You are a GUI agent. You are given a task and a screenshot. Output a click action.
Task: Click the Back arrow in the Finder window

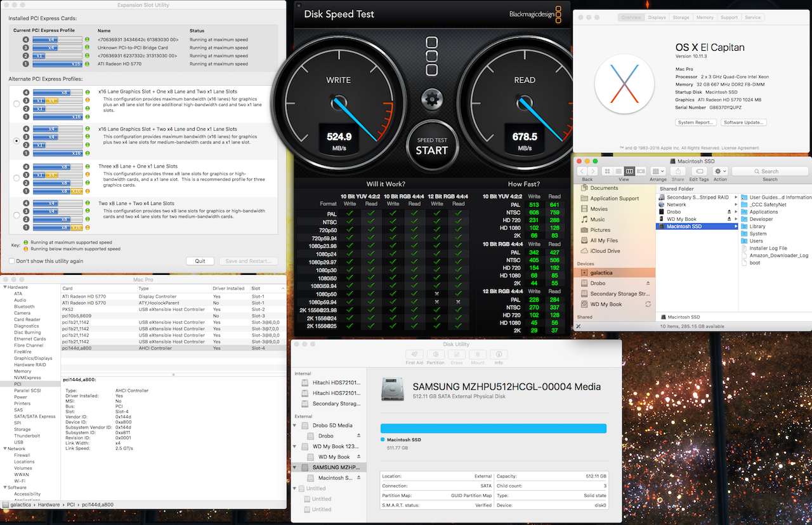(x=582, y=171)
